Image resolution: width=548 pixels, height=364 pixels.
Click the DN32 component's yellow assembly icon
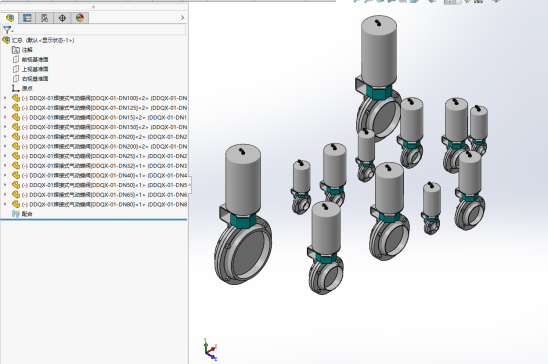coord(16,166)
